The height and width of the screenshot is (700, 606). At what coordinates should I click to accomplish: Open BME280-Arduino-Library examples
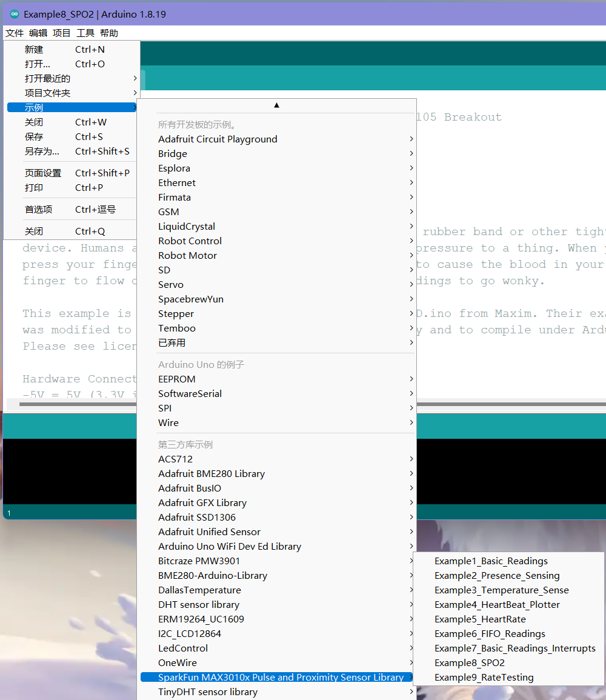[x=277, y=575]
